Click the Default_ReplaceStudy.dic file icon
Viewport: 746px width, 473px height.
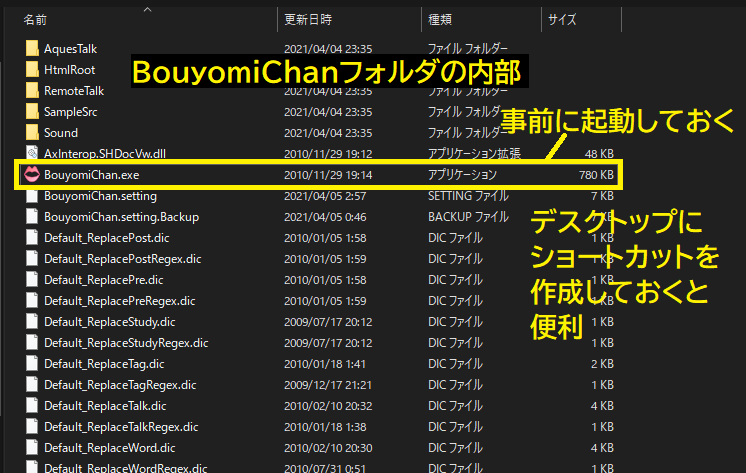[x=32, y=322]
